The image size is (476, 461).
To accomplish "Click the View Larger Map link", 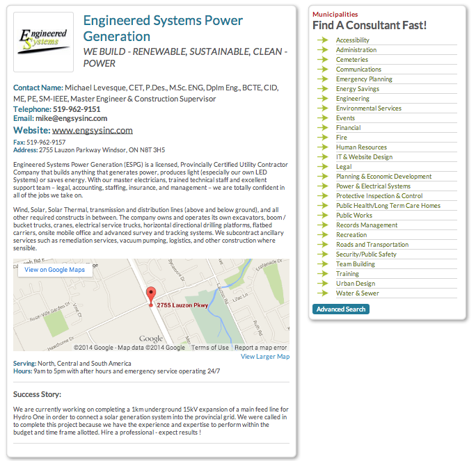I will 265,357.
